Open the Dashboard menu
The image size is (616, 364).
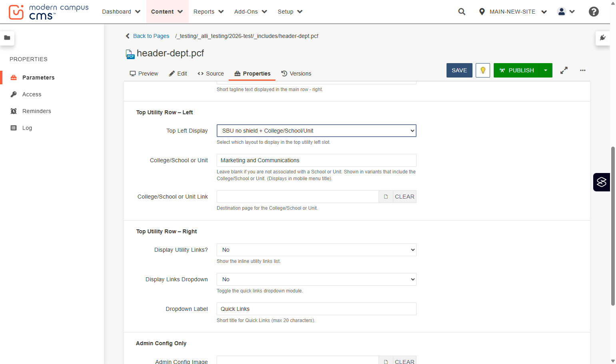point(121,12)
